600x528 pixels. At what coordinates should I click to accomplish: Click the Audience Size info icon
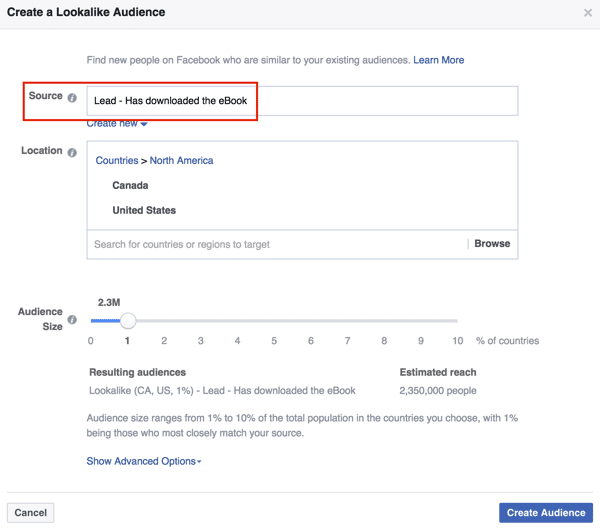(x=72, y=319)
